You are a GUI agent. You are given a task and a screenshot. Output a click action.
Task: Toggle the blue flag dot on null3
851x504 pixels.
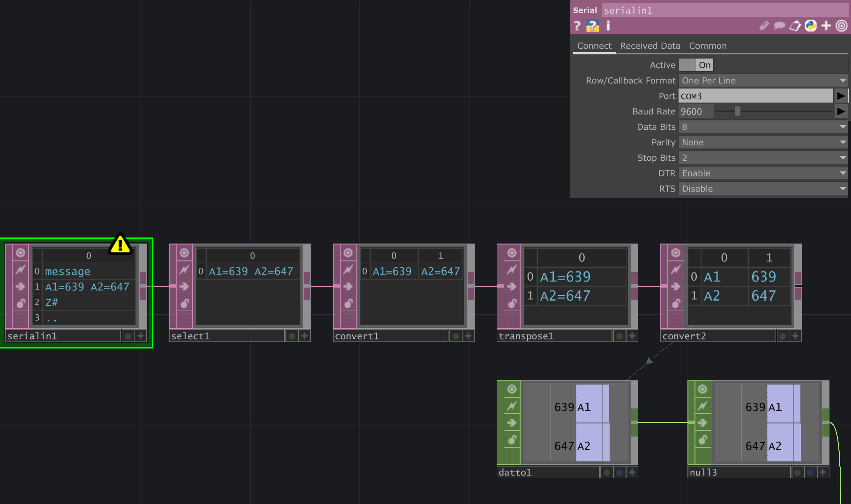click(x=809, y=472)
